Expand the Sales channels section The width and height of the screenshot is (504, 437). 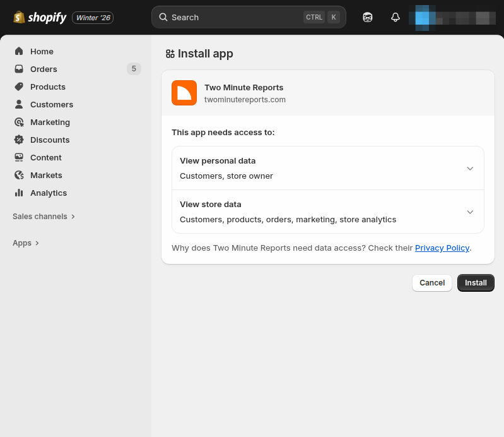(44, 217)
